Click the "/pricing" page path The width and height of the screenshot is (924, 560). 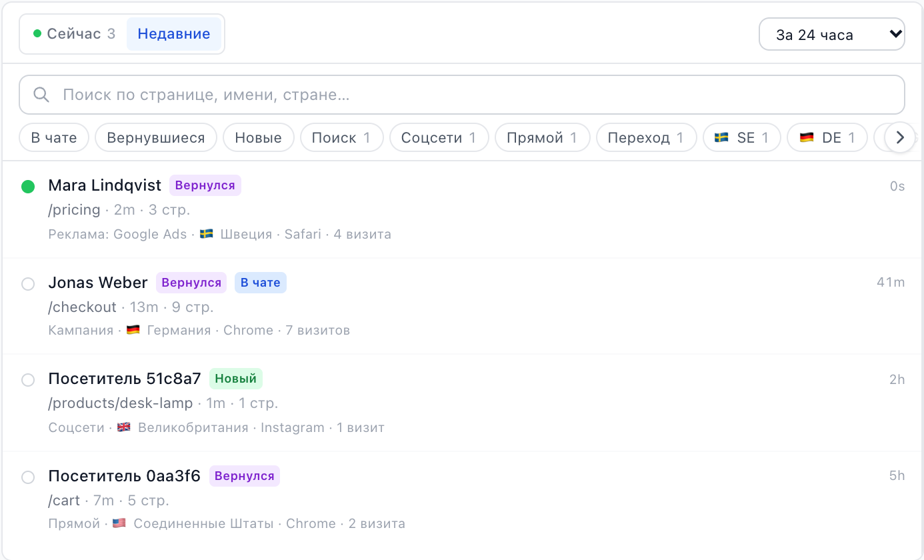click(75, 210)
